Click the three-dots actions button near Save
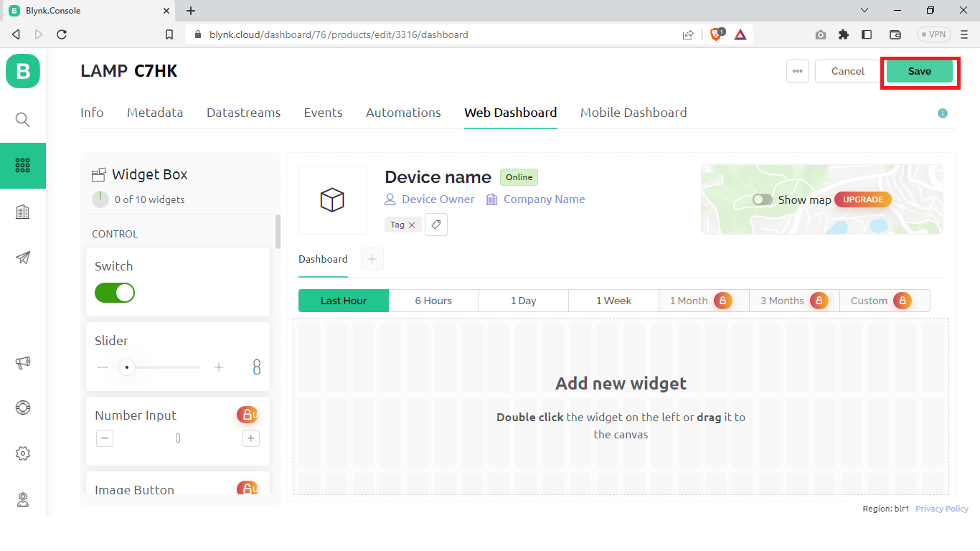This screenshot has width=980, height=551. click(797, 70)
